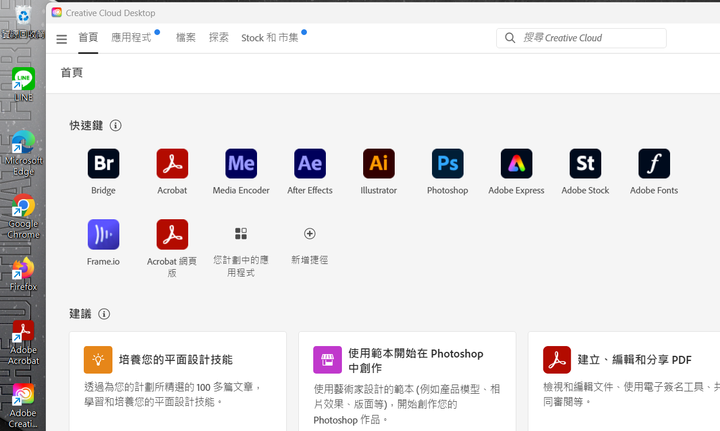Image resolution: width=720 pixels, height=431 pixels.
Task: Click info icon next to 快速鍵
Action: click(116, 125)
